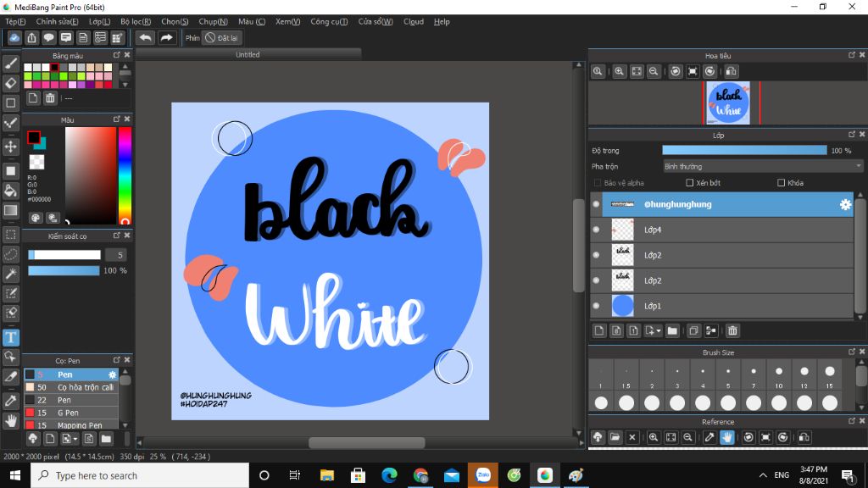
Task: Click the rainbow hue bar
Action: (x=125, y=175)
